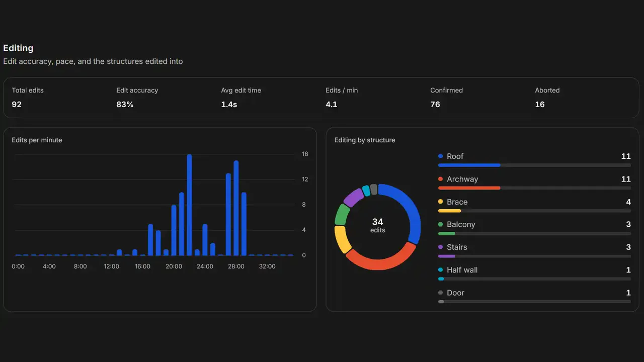Select the 32:00 time axis label
The width and height of the screenshot is (644, 362).
(x=267, y=266)
